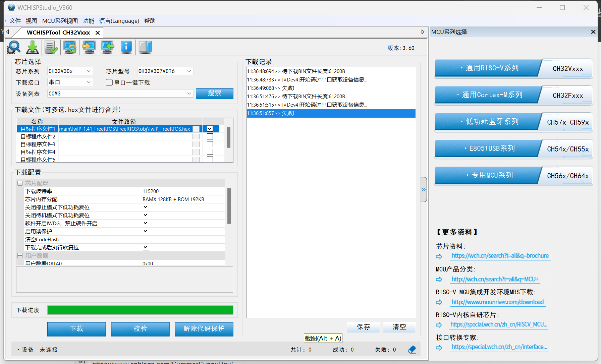
Task: Click the magnifier search-device toolbar icon
Action: pos(14,47)
